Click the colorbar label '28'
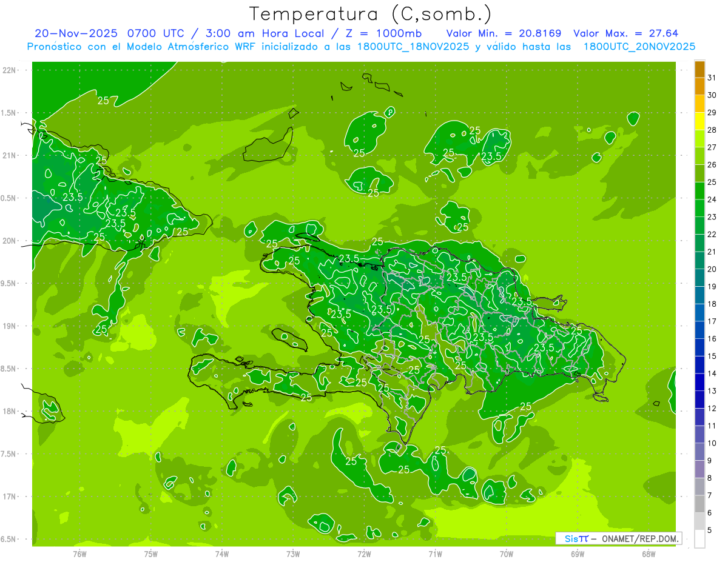Viewport: 728px width, 562px height. click(712, 130)
